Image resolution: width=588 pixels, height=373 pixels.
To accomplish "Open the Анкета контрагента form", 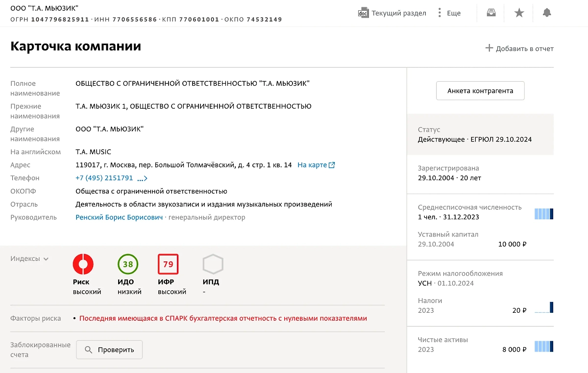I will point(480,91).
